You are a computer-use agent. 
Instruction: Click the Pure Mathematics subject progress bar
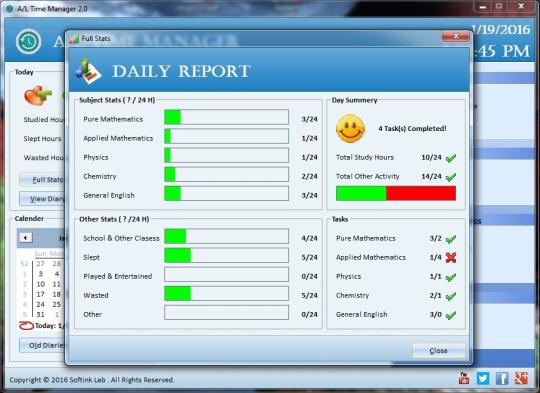[x=226, y=117]
